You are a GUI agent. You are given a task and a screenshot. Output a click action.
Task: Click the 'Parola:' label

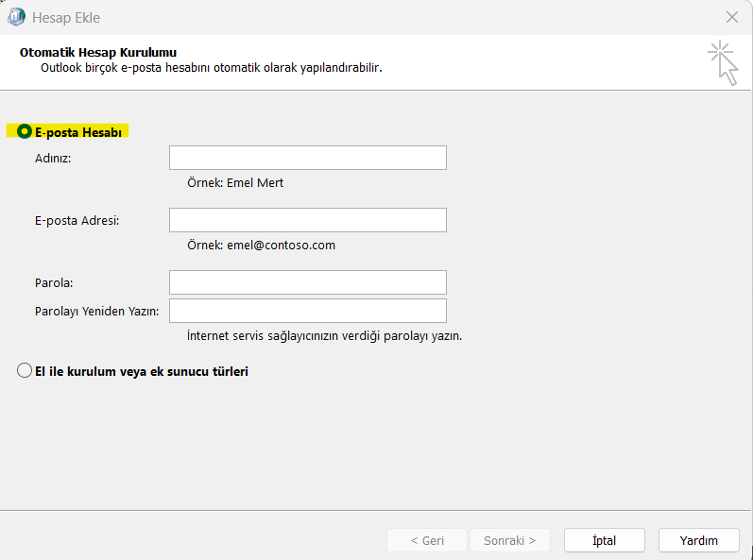pyautogui.click(x=54, y=283)
